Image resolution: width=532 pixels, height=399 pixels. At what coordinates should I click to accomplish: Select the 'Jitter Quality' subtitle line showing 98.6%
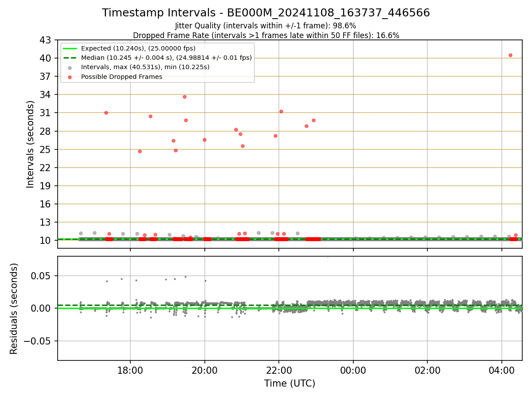pos(266,26)
